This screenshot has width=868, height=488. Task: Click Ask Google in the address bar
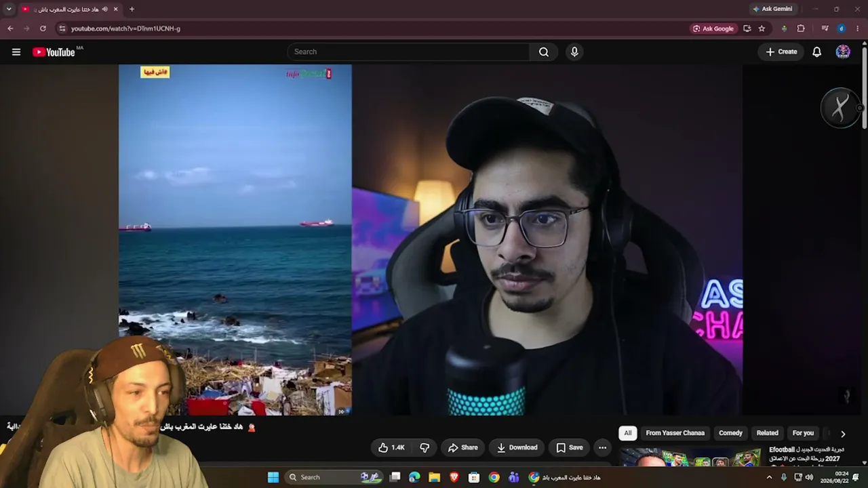coord(713,28)
